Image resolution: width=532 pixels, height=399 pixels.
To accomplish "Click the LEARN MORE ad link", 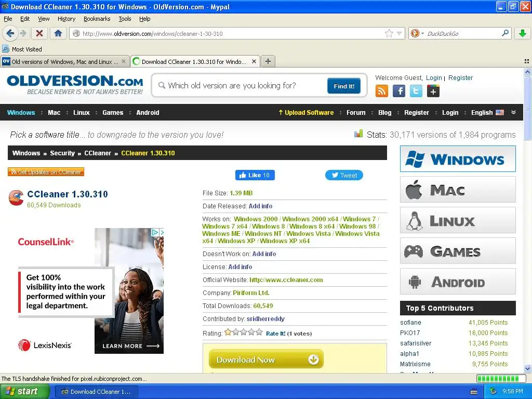I will [130, 346].
